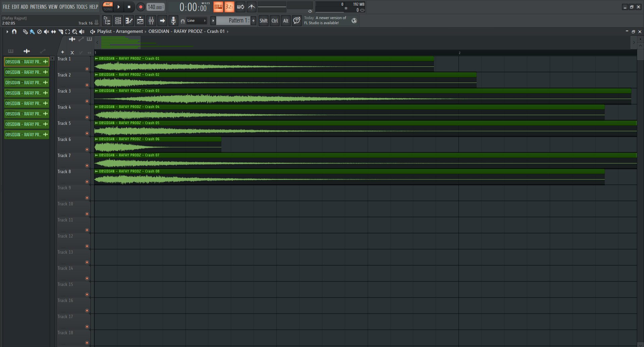Open the OPTIONS menu
The height and width of the screenshot is (347, 644).
(67, 7)
